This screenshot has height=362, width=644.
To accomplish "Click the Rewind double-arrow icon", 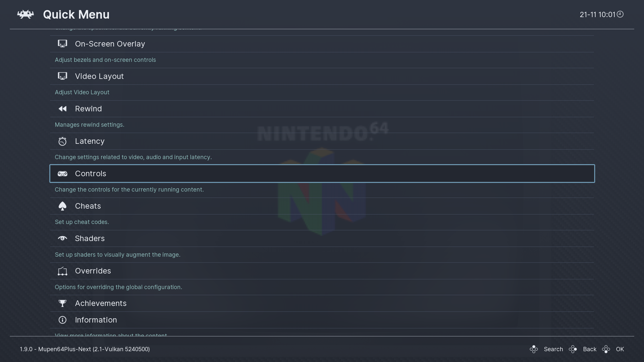I will [x=62, y=109].
